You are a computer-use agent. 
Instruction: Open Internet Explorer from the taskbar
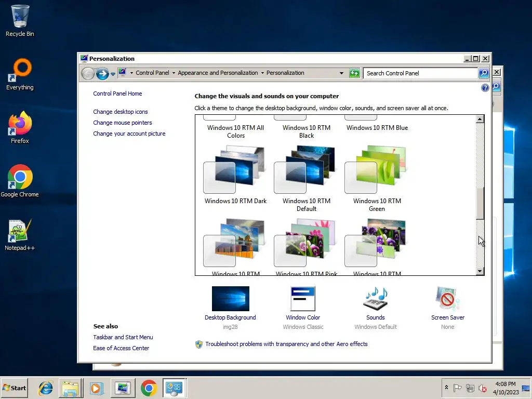(x=46, y=388)
